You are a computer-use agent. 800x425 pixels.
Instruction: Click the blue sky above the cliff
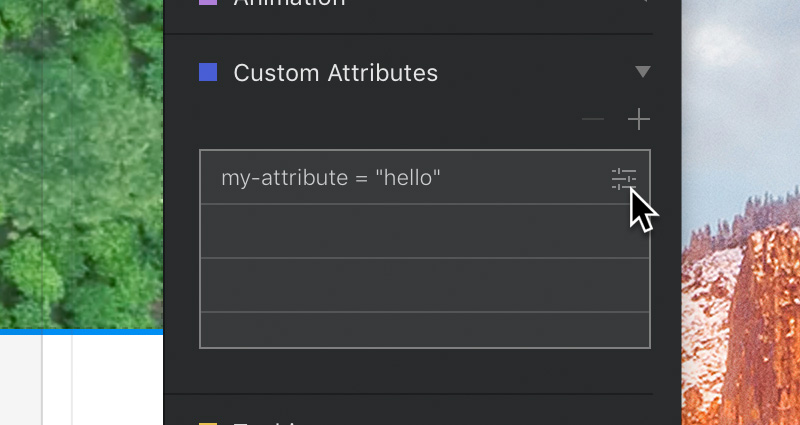tap(740, 100)
